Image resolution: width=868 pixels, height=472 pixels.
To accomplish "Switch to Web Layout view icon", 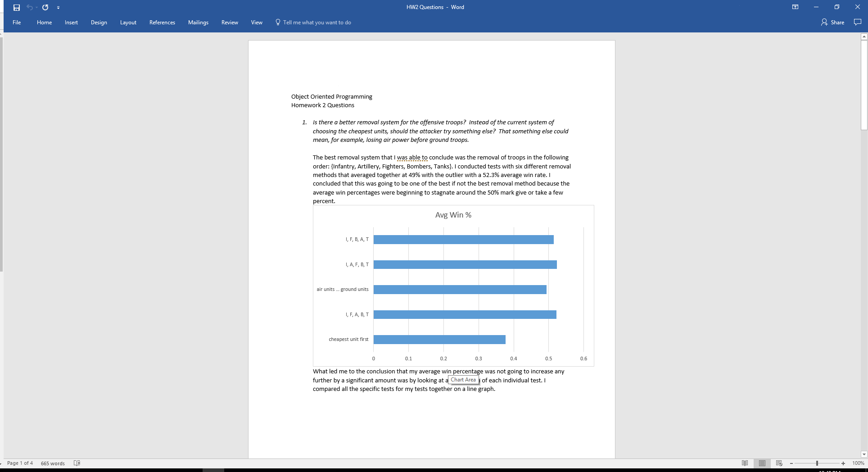I will (x=779, y=463).
